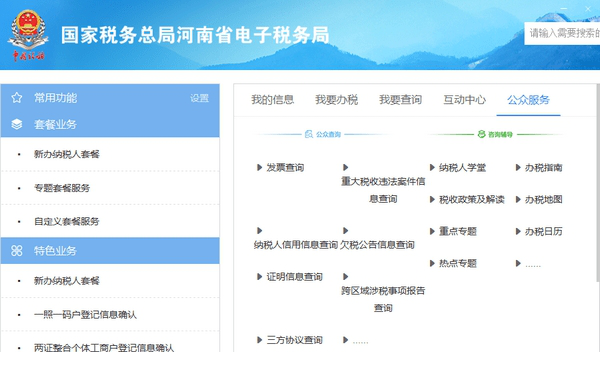
Task: Click the clover icon beside 特色业务
Action: coord(16,250)
